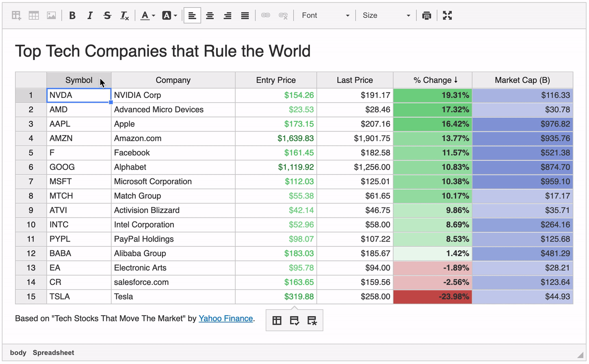Screen dimensions: 589x364
Task: Click the insert spreadsheet icon in the toolbar
Action: 16,15
